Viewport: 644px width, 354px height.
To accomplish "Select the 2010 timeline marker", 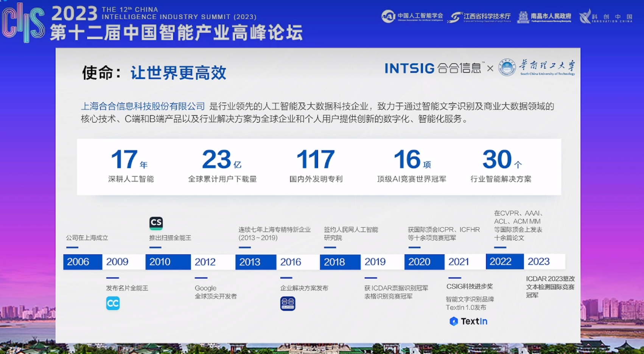I will (168, 262).
